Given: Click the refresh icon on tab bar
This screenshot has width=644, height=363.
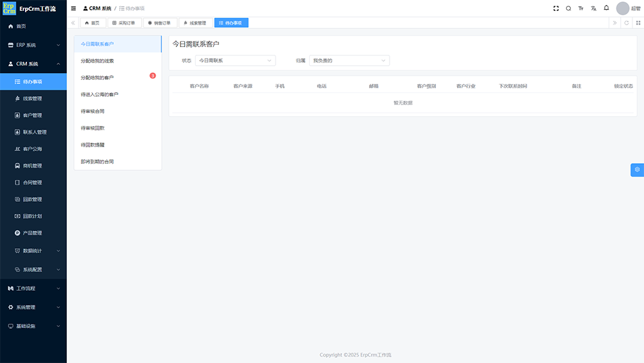Looking at the screenshot, I should [x=627, y=23].
